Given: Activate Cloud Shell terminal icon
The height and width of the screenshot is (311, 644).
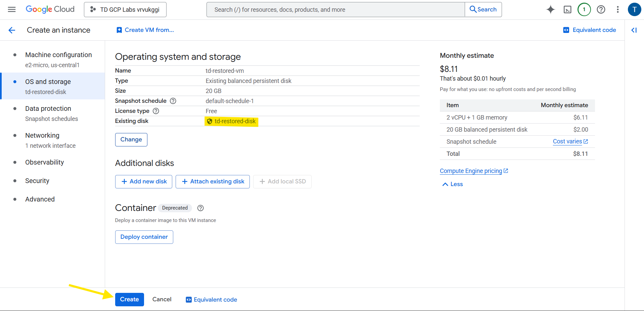Looking at the screenshot, I should click(567, 9).
